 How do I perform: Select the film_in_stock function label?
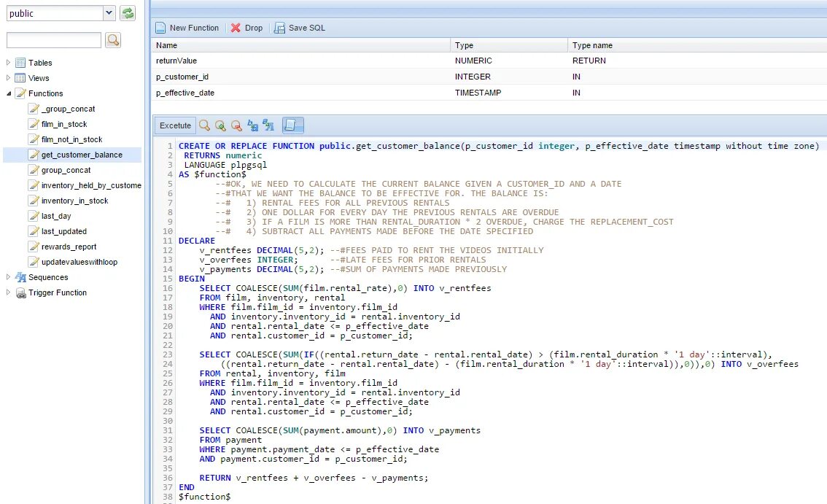coord(64,124)
